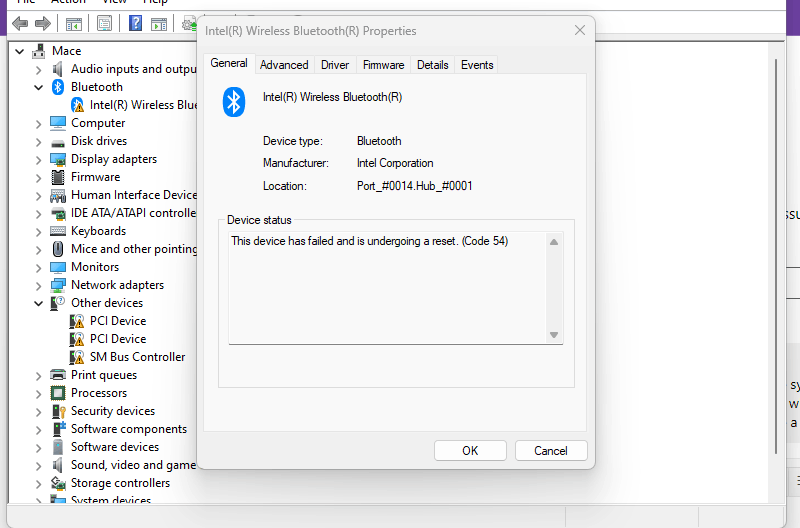Click the Firmware chip icon

[58, 177]
